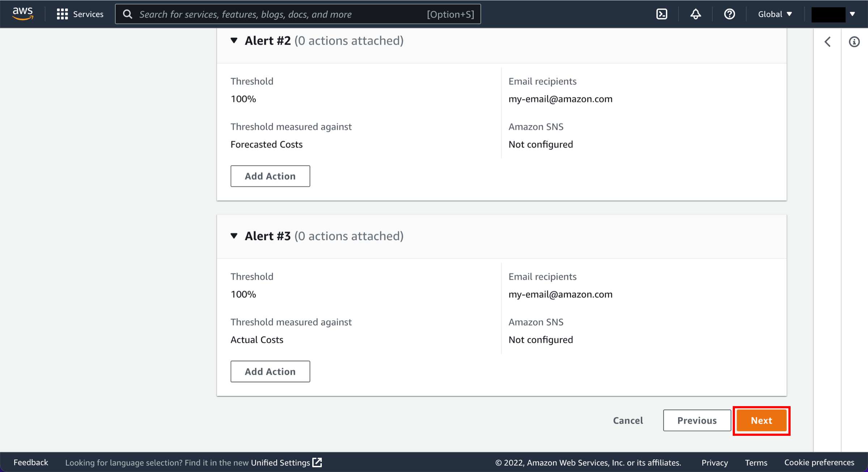Click the Next button to proceed
Image resolution: width=868 pixels, height=472 pixels.
[761, 420]
